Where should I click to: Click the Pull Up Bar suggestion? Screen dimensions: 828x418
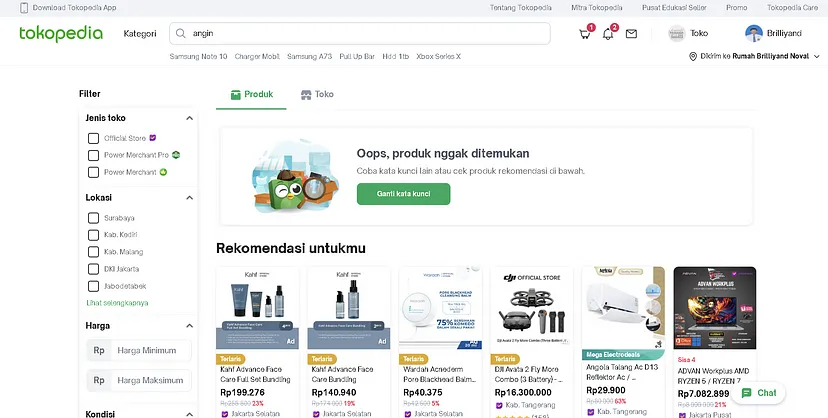(357, 56)
